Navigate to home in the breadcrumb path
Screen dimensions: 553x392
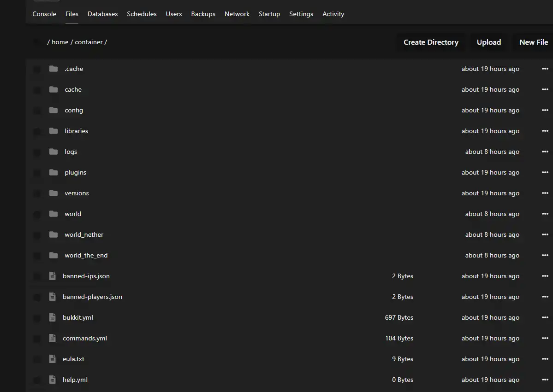[60, 42]
